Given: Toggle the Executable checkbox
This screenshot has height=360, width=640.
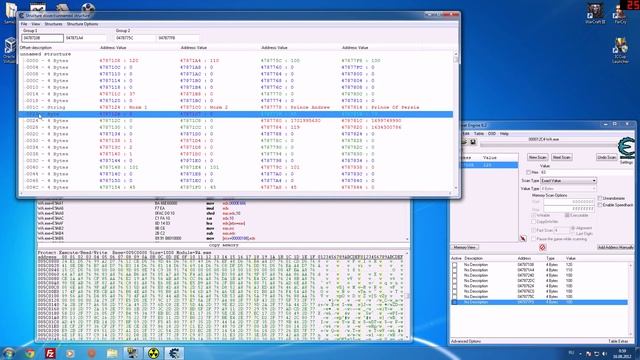Looking at the screenshot, I should [x=567, y=215].
